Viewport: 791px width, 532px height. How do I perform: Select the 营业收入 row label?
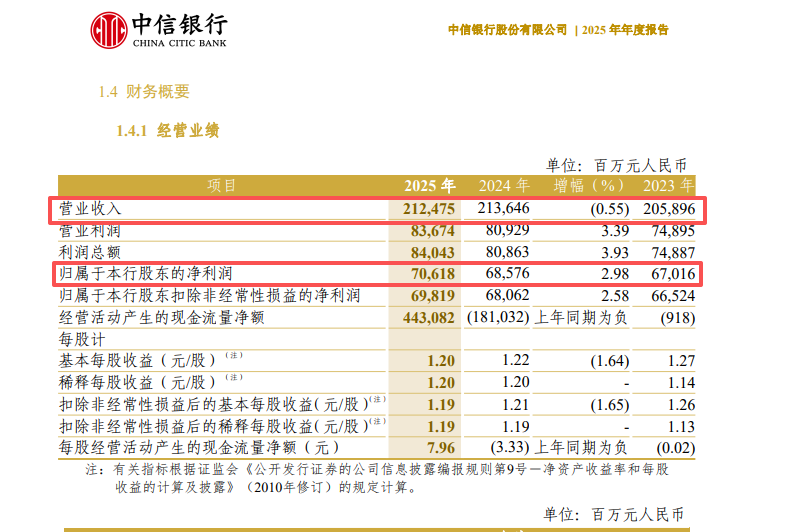[x=91, y=209]
